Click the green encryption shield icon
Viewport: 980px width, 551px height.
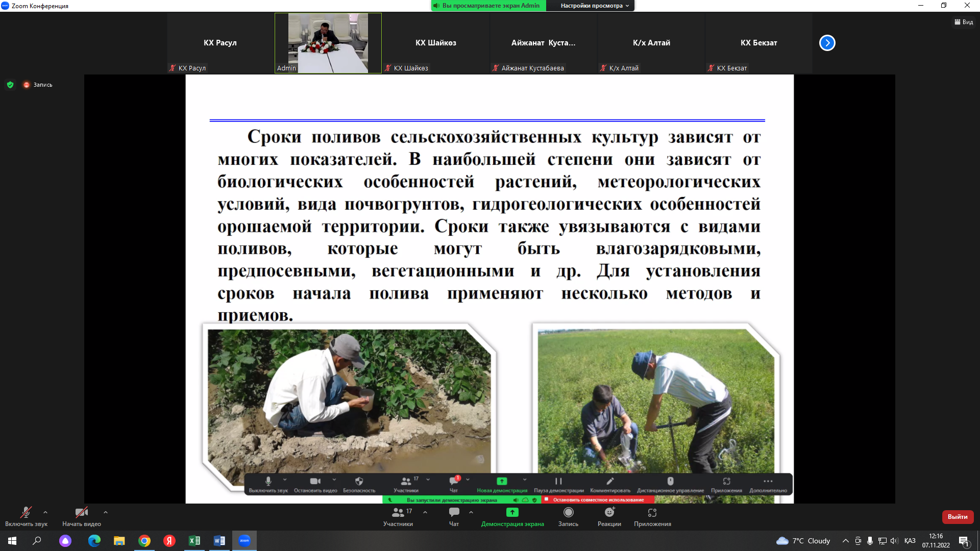[x=10, y=85]
